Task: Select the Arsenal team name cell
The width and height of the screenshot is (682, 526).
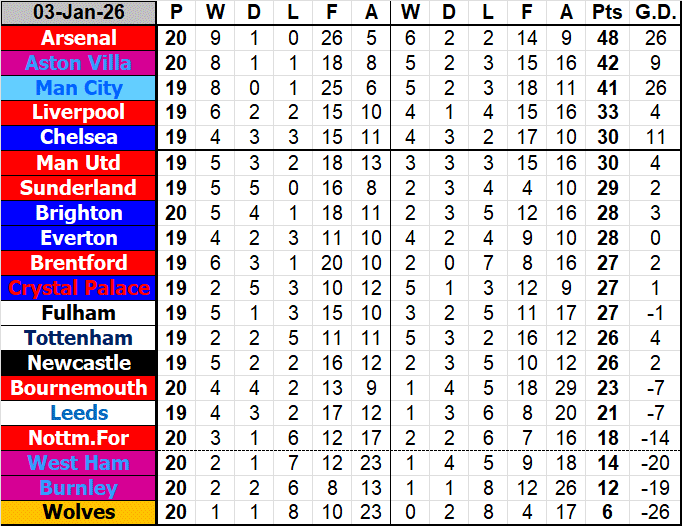Action: [79, 38]
